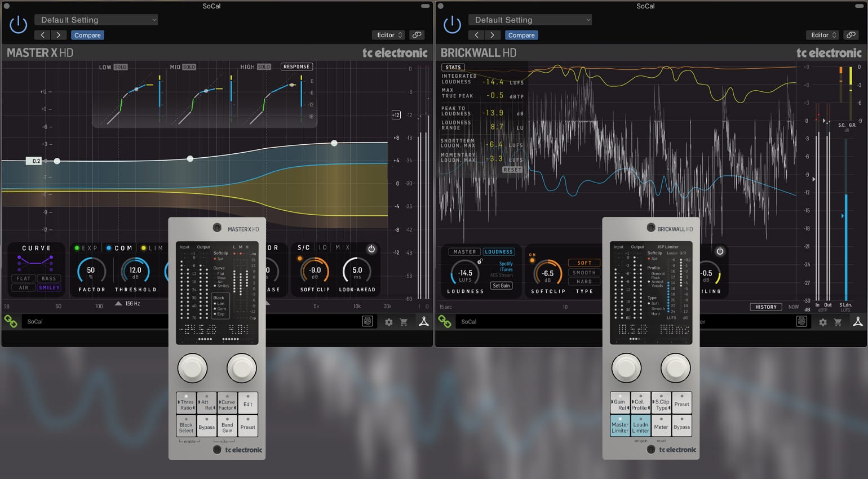Image resolution: width=868 pixels, height=479 pixels.
Task: Click the THRESHOLD 12.0 dB knob
Action: tap(135, 271)
